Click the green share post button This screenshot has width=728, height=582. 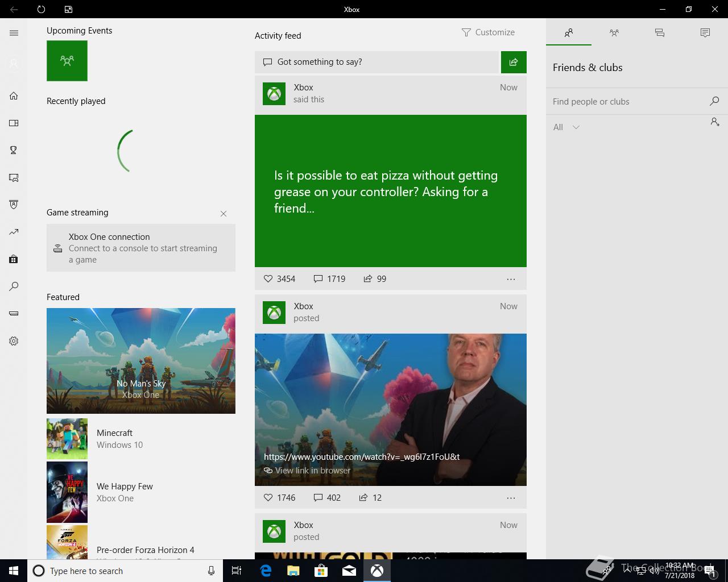pos(514,62)
